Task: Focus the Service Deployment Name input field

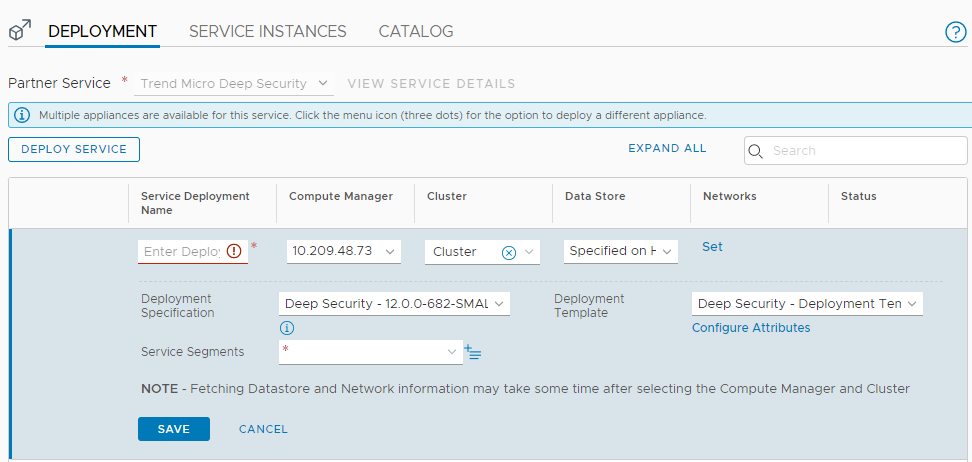Action: point(181,252)
